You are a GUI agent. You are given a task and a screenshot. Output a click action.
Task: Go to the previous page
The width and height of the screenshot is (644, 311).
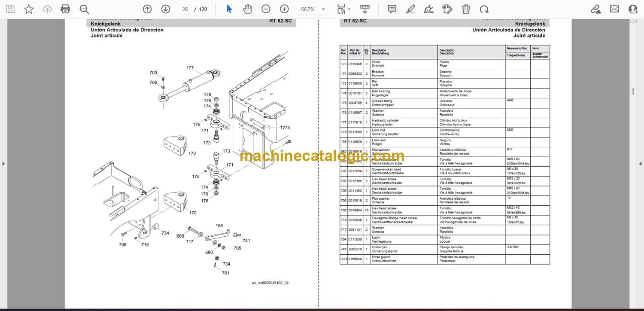pos(147,9)
